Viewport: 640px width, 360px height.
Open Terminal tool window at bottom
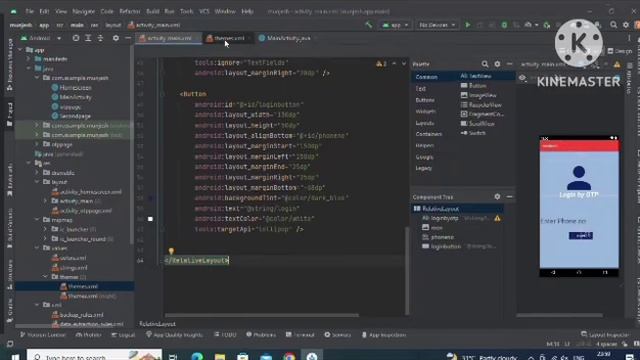300,335
